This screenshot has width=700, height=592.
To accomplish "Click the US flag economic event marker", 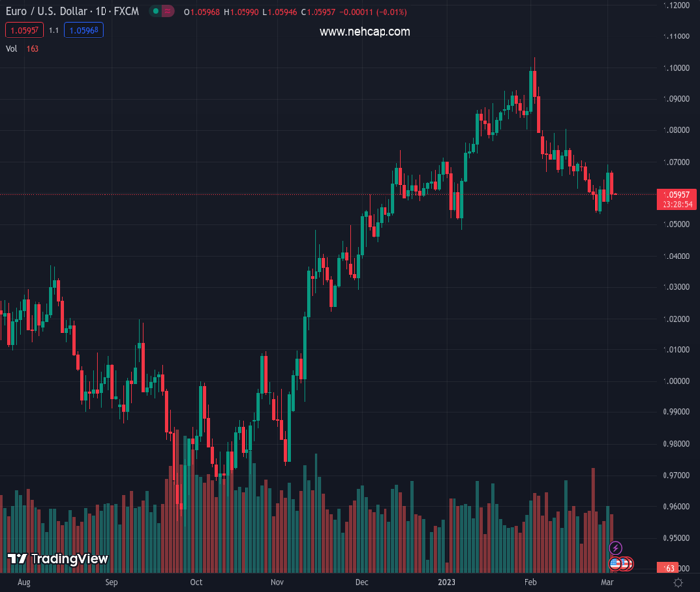I will (x=616, y=563).
